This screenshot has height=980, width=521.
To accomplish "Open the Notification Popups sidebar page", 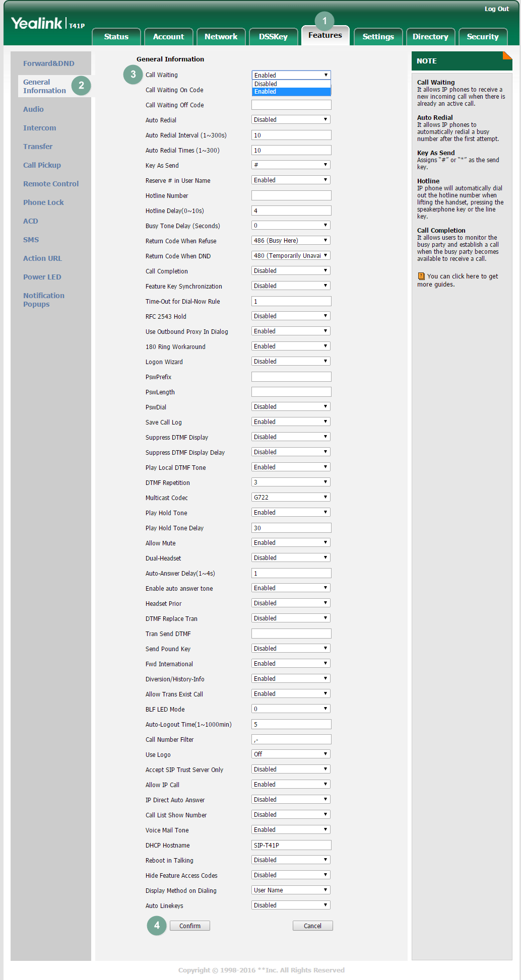I will [x=43, y=300].
